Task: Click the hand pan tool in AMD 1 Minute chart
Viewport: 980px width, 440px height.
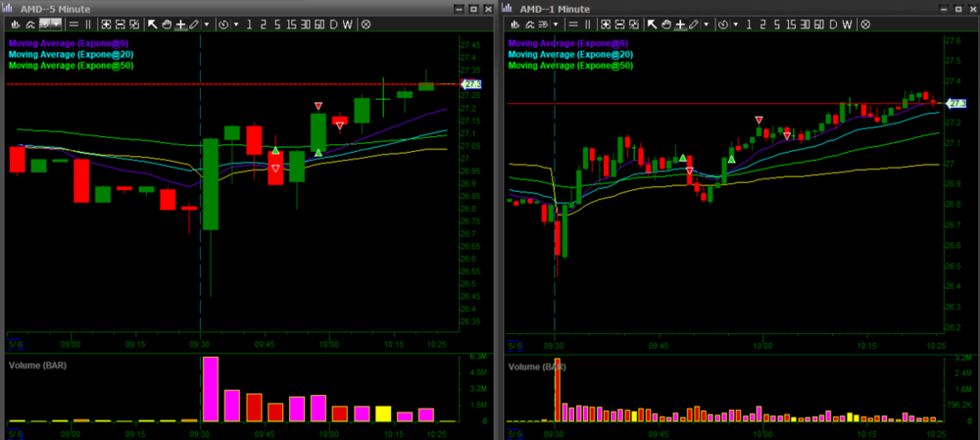Action: click(x=665, y=24)
